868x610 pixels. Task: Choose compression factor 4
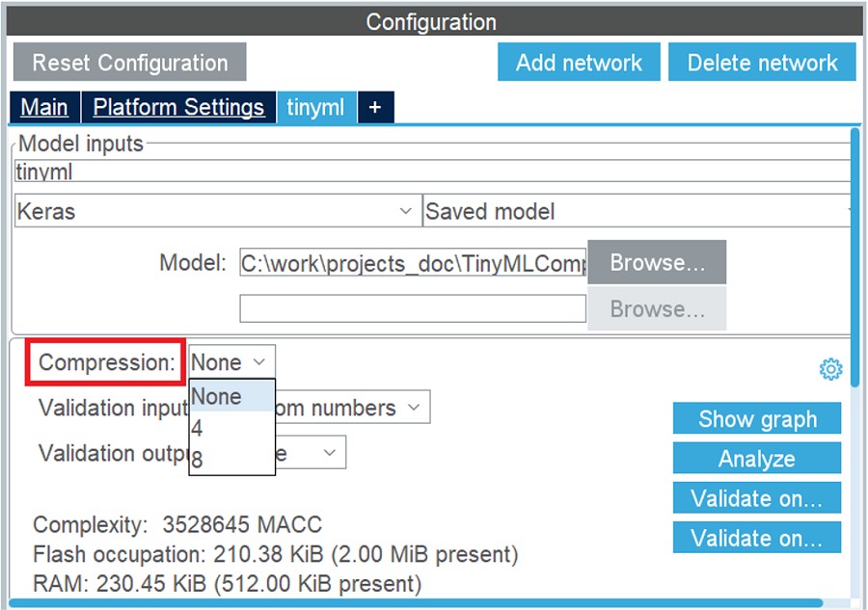click(x=231, y=428)
